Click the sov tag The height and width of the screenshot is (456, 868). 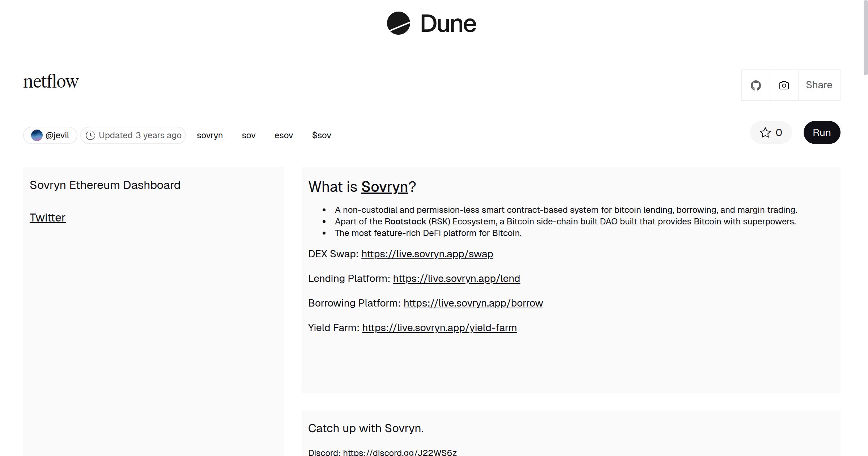[x=248, y=135]
